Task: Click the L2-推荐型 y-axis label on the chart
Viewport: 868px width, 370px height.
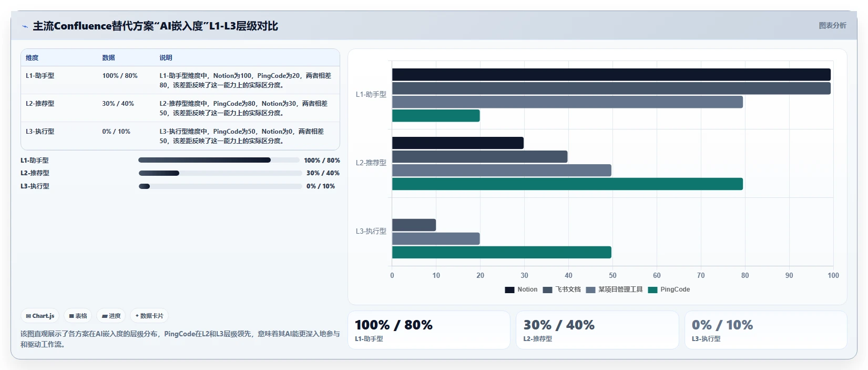Action: click(371, 163)
